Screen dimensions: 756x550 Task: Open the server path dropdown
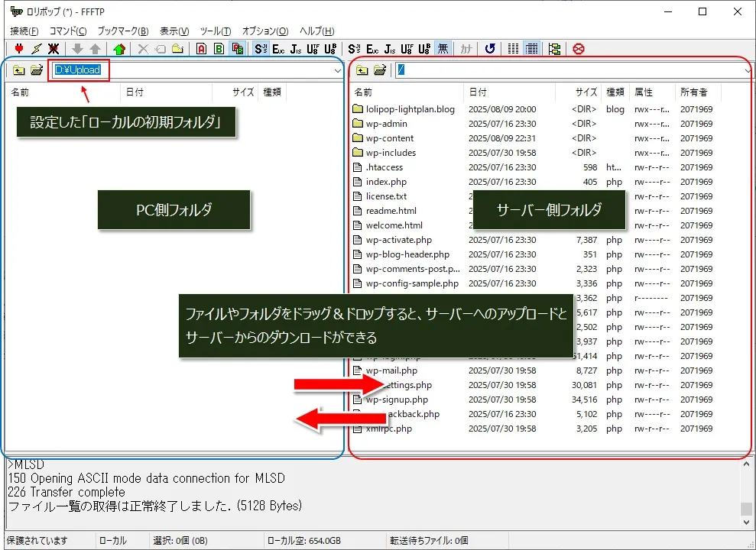tap(746, 70)
